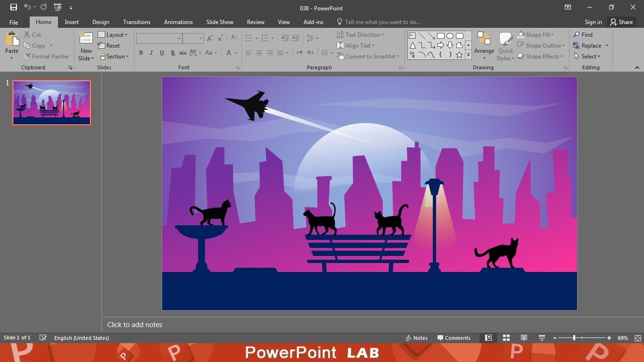Toggle the Notes pane
Viewport: 644px width, 362px height.
pos(416,338)
